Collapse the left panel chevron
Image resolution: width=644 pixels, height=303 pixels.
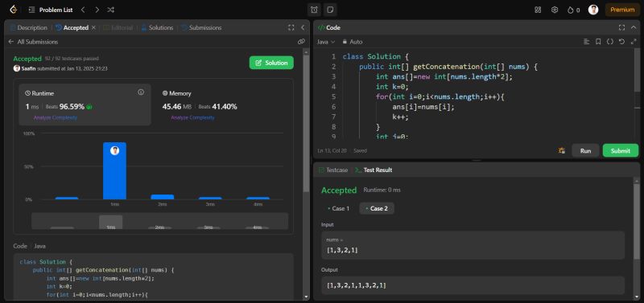pos(303,28)
